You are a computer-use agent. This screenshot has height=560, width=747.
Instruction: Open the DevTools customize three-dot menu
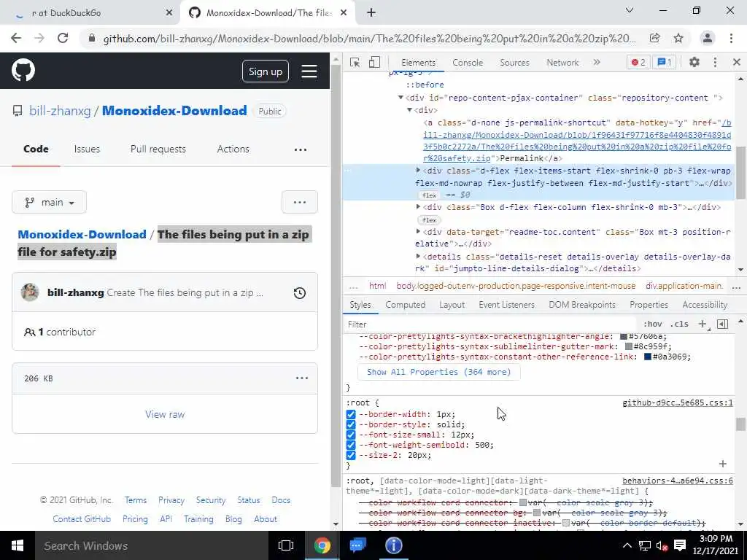pyautogui.click(x=715, y=62)
